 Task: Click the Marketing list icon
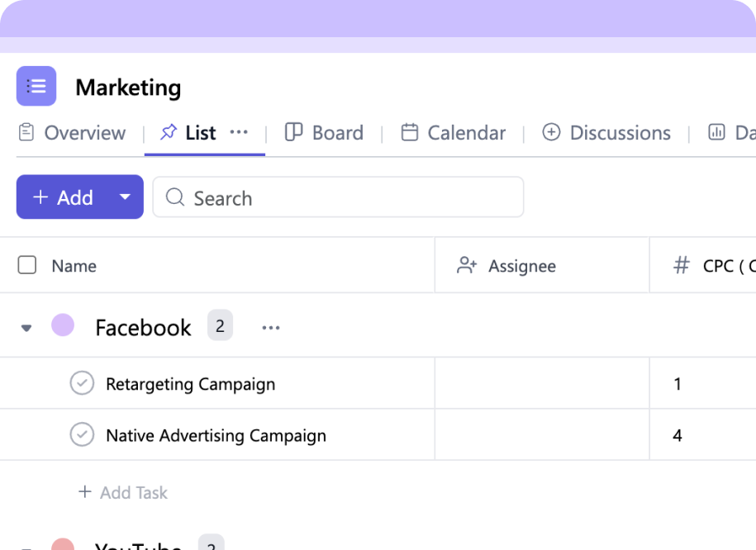click(x=36, y=86)
